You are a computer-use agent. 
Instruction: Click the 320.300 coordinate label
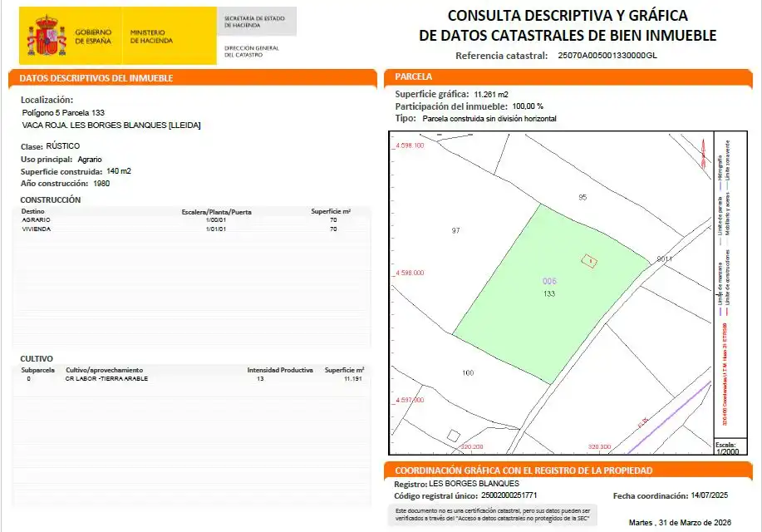[x=600, y=447]
